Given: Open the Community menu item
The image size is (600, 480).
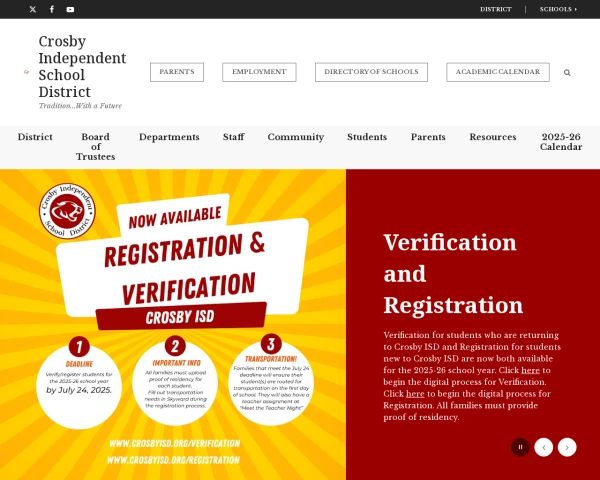Looking at the screenshot, I should point(296,137).
